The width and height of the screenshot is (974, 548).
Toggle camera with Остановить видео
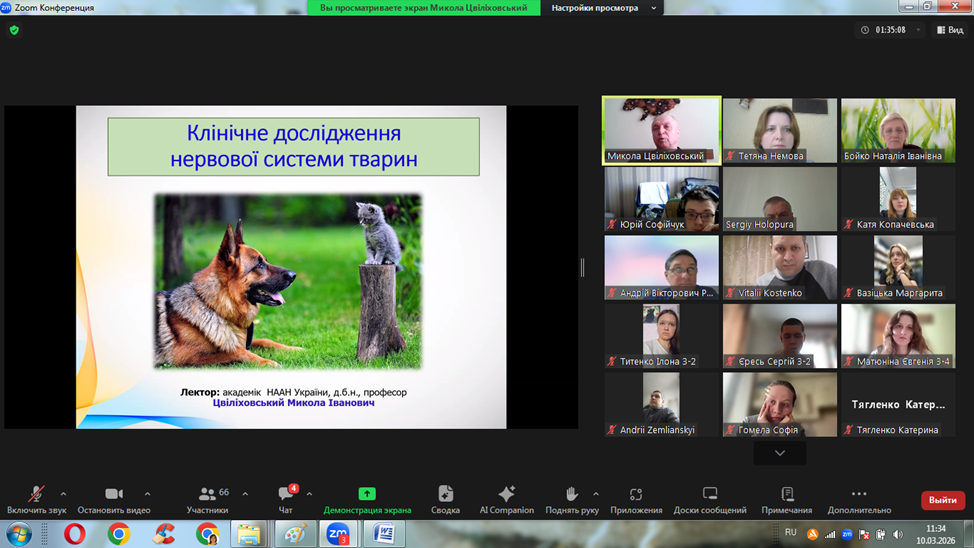click(x=114, y=499)
